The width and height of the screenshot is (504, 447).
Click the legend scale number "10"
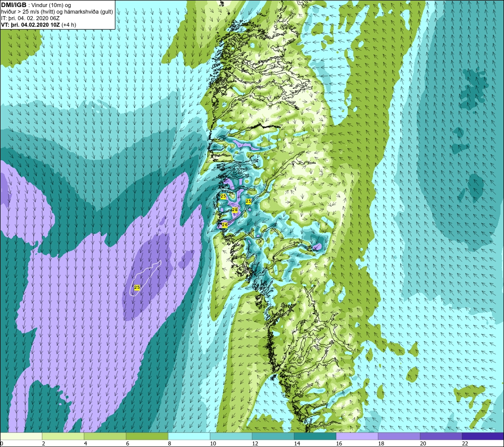pyautogui.click(x=213, y=443)
